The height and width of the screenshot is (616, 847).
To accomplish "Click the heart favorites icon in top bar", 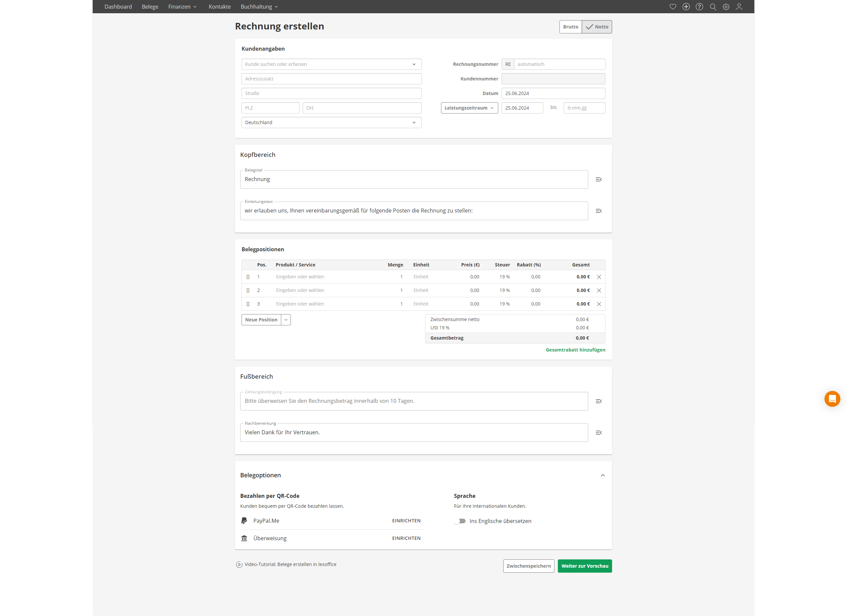I will [673, 7].
